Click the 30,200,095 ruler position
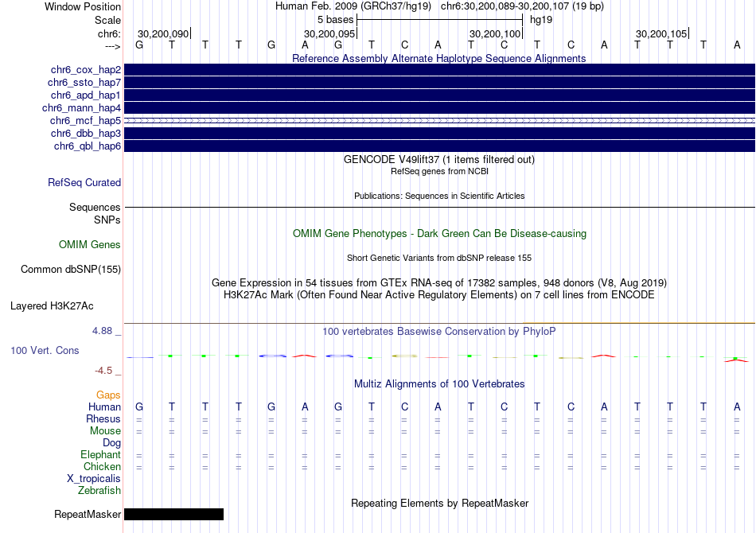This screenshot has width=756, height=533. [329, 33]
